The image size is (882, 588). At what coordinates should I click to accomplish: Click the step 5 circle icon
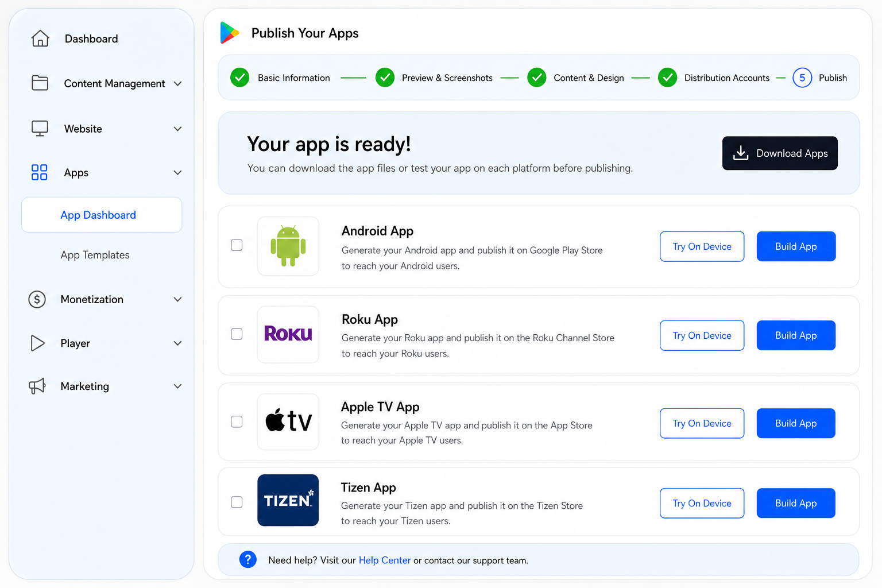click(x=802, y=78)
